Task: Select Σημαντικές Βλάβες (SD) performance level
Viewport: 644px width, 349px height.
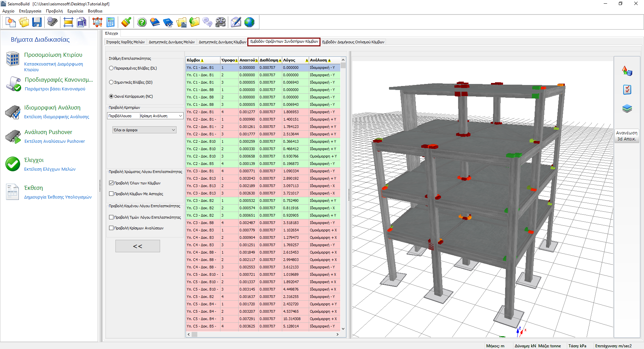Action: pos(111,82)
